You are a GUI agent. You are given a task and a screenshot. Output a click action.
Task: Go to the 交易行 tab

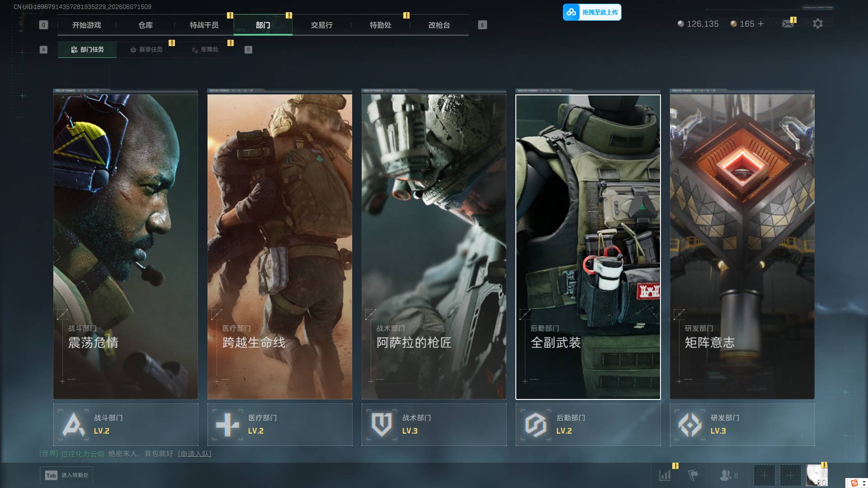click(322, 25)
